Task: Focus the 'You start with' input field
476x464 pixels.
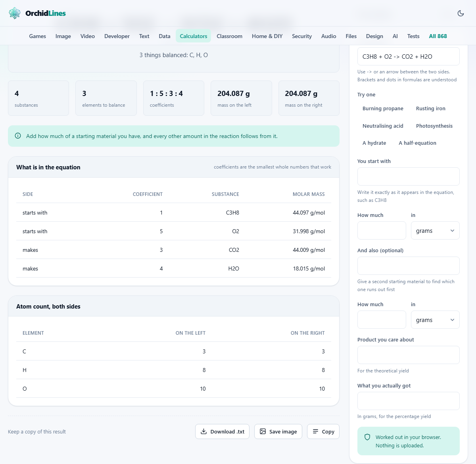Action: pos(408,176)
